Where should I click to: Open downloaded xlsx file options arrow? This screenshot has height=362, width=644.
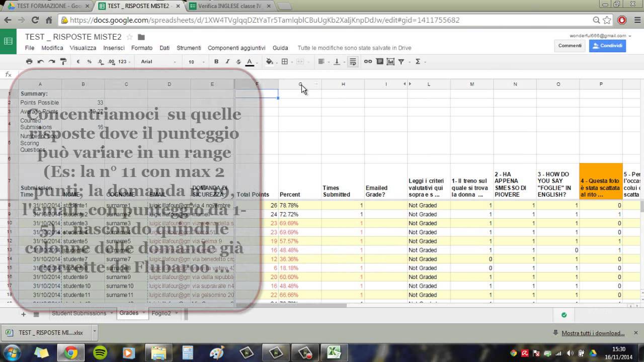tap(94, 332)
